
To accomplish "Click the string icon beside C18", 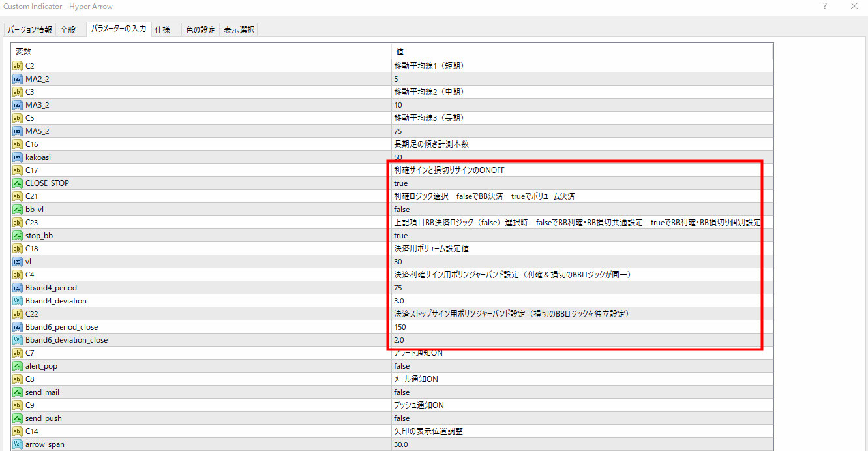I will point(18,248).
